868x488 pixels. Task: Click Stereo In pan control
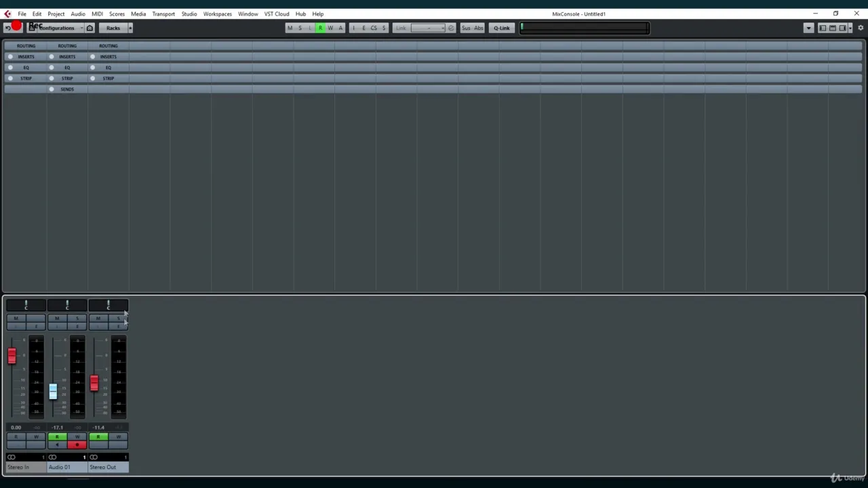pyautogui.click(x=26, y=306)
